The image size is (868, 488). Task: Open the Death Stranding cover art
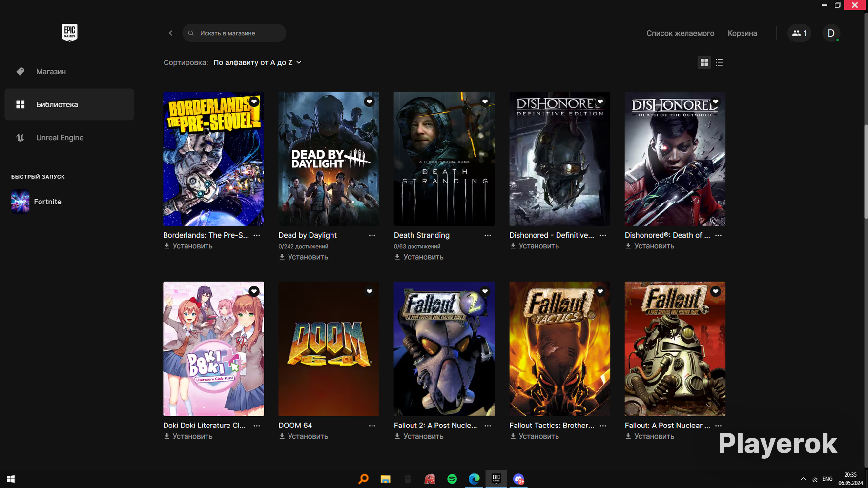click(444, 159)
